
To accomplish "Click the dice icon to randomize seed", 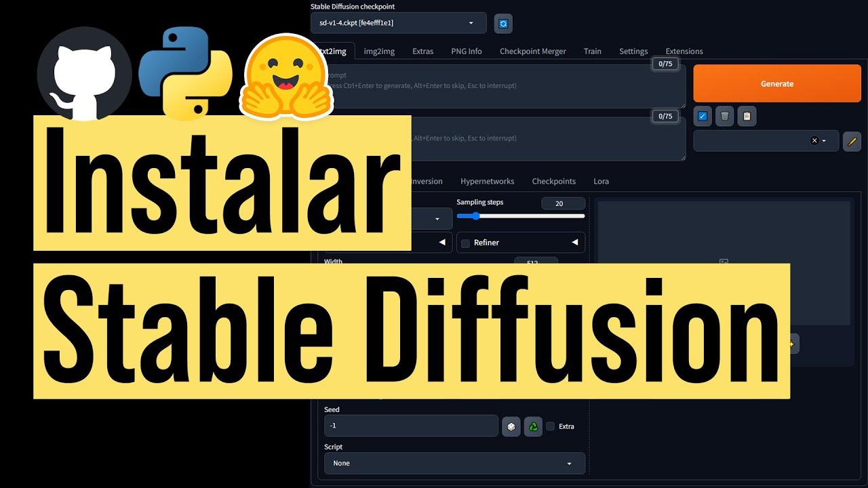I will pyautogui.click(x=511, y=426).
